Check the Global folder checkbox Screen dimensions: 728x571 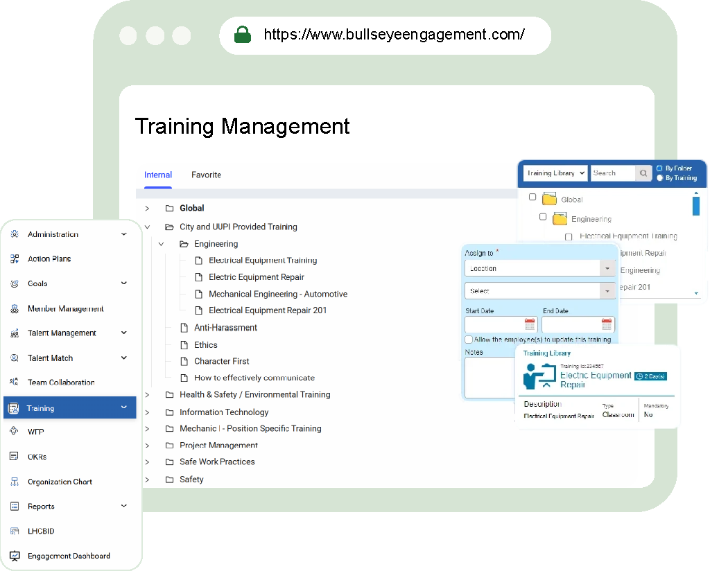coord(532,197)
